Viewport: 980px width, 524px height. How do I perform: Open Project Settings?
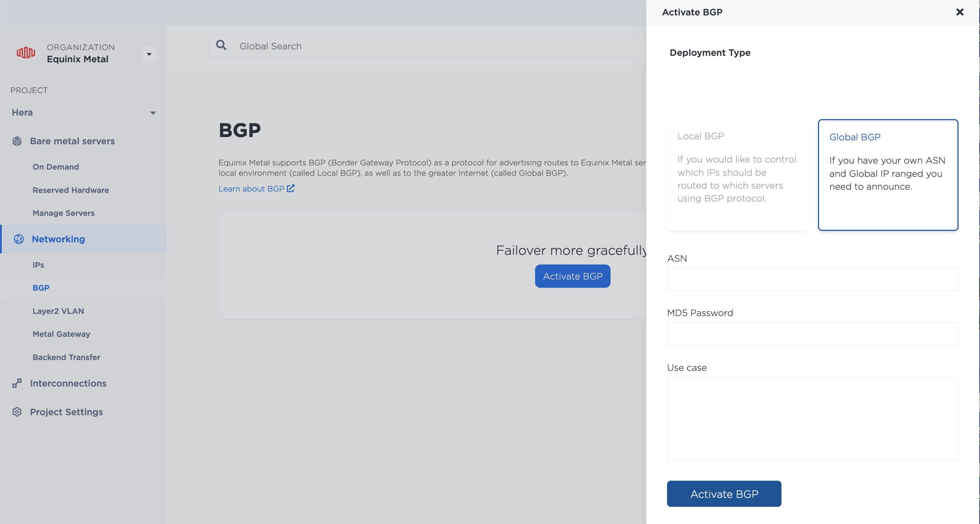(x=67, y=412)
